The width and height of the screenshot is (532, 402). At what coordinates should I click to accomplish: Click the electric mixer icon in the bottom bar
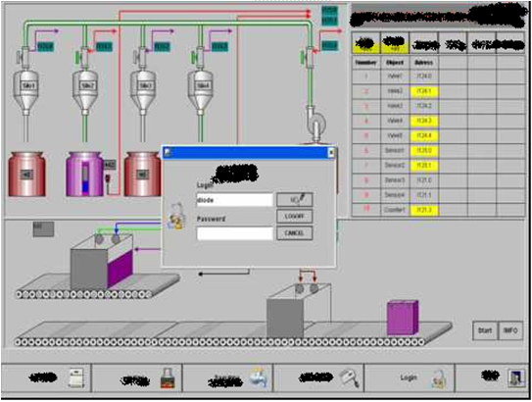(349, 377)
